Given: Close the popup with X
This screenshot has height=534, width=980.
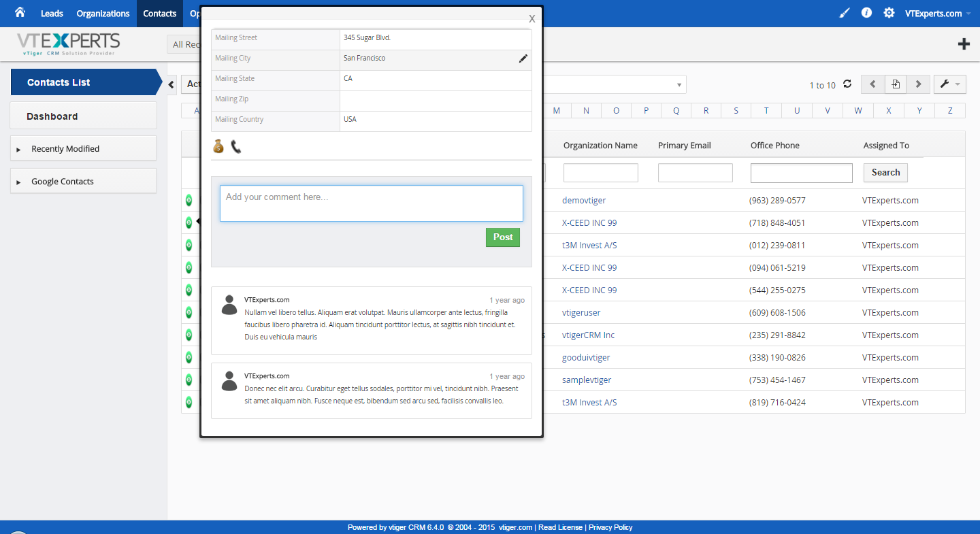Looking at the screenshot, I should (x=532, y=19).
